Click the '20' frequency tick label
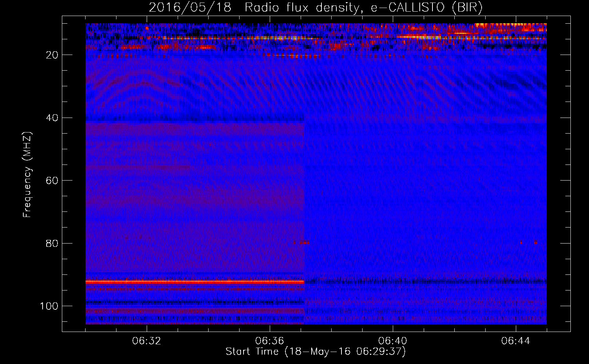The image size is (589, 364). (52, 55)
